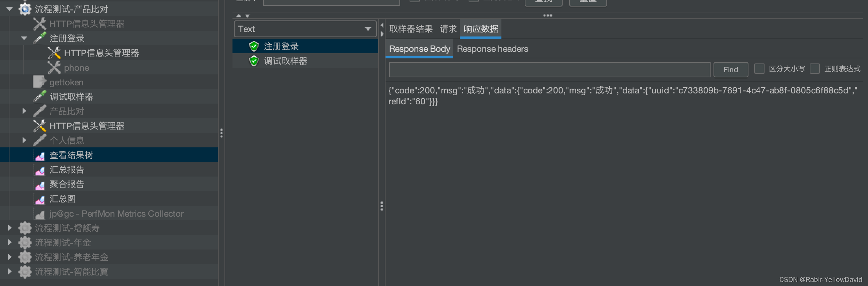Click the 调试取样器 pipette icon in left tree

39,97
